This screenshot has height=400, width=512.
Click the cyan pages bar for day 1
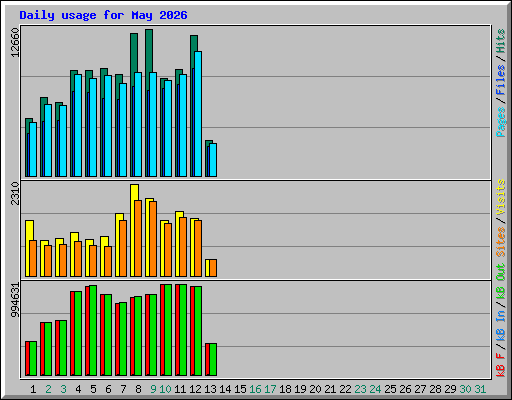(x=33, y=149)
